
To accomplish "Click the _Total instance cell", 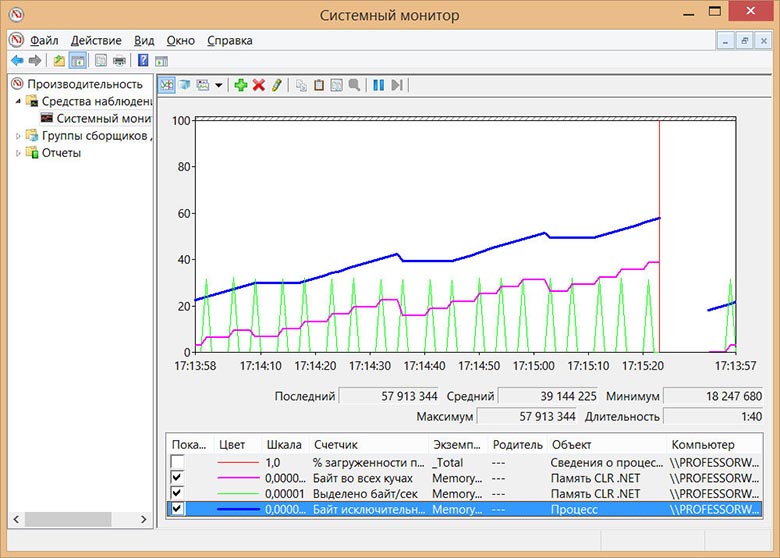I will (x=448, y=463).
